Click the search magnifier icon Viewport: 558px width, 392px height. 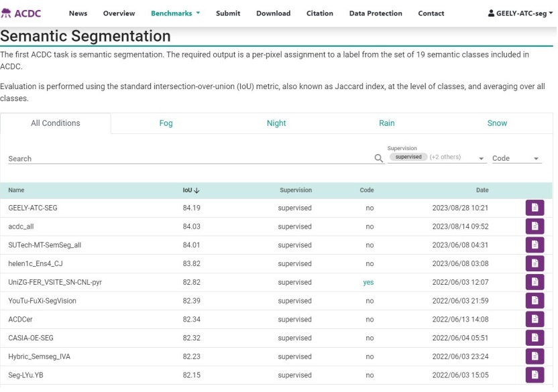point(379,158)
